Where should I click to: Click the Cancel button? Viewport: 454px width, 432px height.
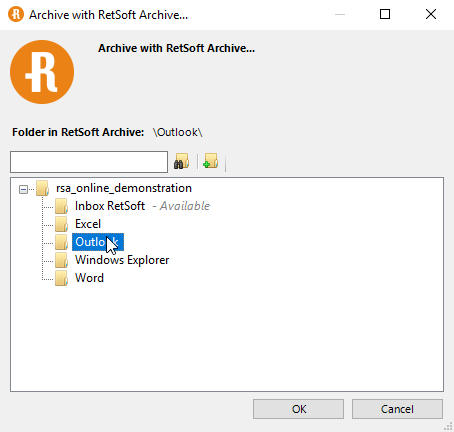397,409
